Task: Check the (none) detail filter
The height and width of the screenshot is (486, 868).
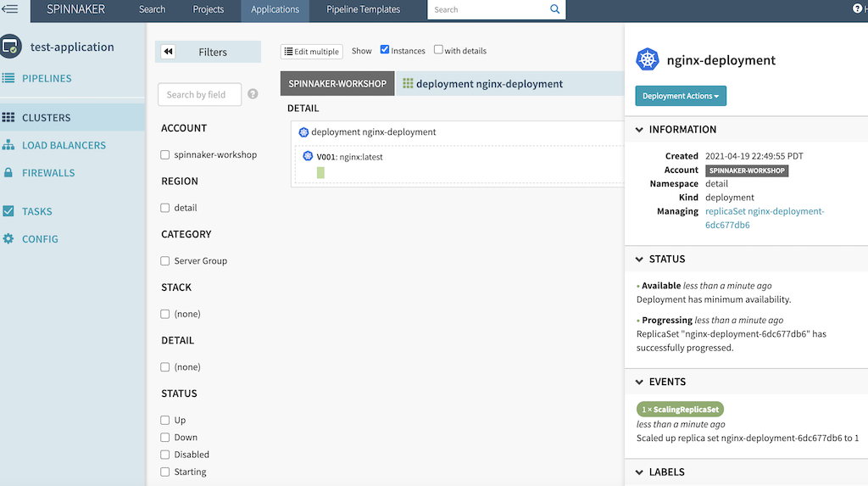Action: [165, 367]
